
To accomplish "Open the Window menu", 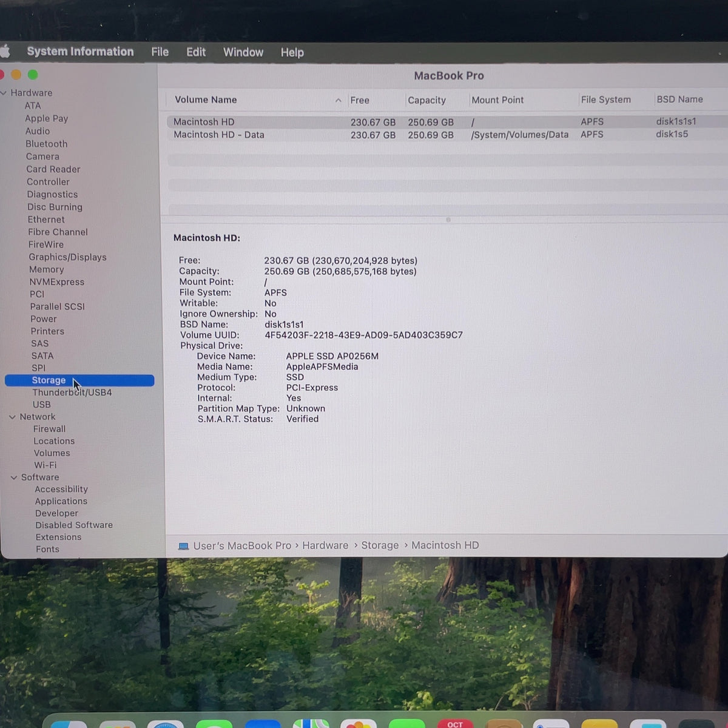I will 243,52.
